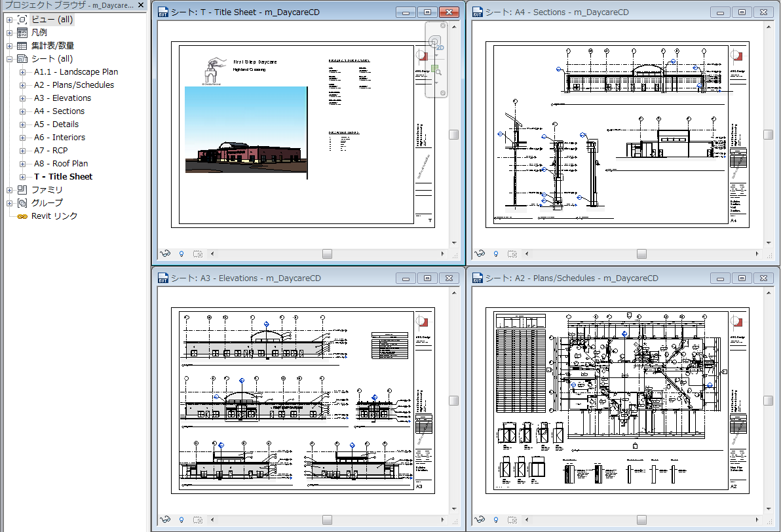781x532 pixels.
Task: Click temporary view properties icon in A2 Plans window
Action: point(512,520)
